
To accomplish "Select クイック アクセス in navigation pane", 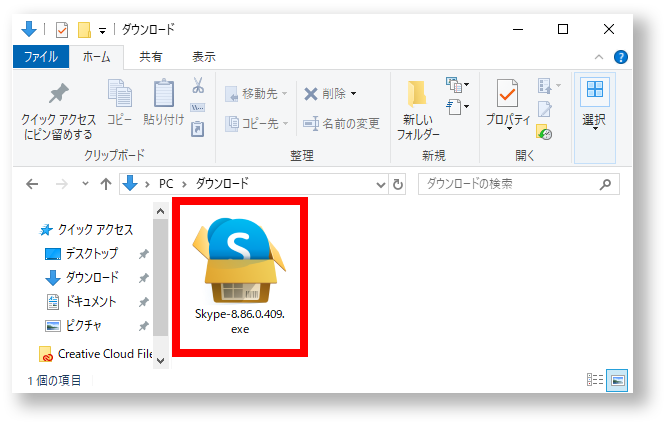I will click(x=86, y=230).
